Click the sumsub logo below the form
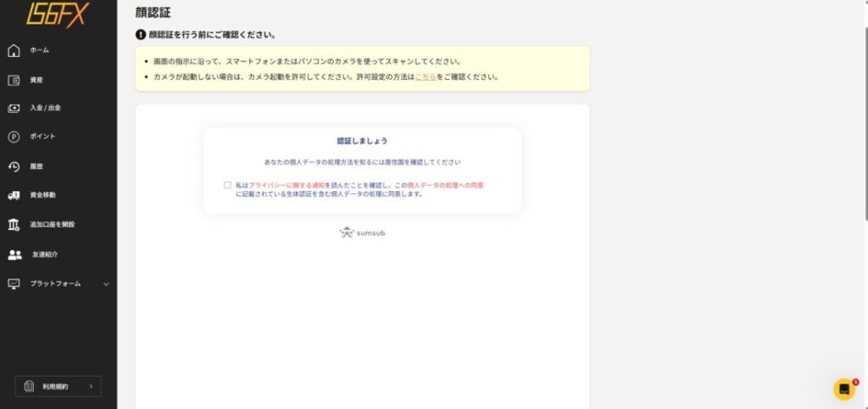 point(362,233)
